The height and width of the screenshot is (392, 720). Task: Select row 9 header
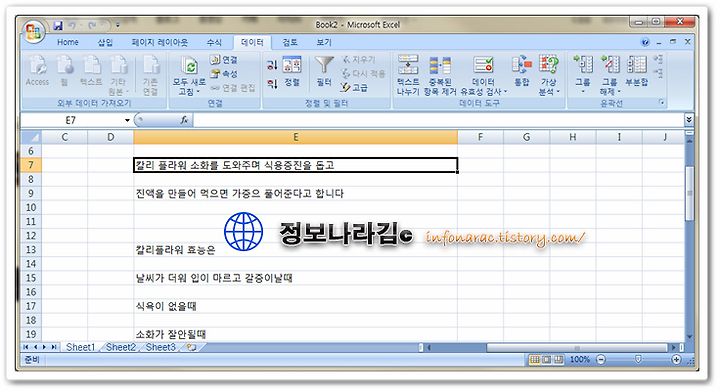tap(31, 193)
